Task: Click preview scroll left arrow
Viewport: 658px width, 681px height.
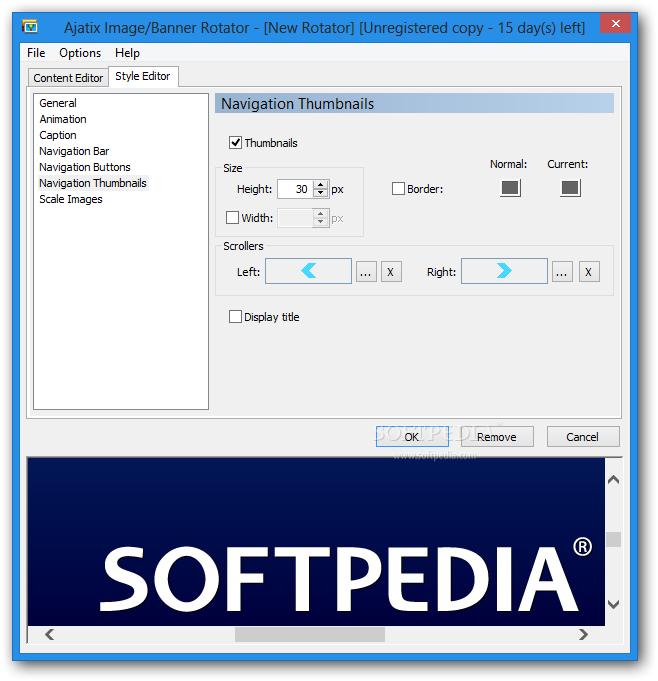Action: (50, 635)
